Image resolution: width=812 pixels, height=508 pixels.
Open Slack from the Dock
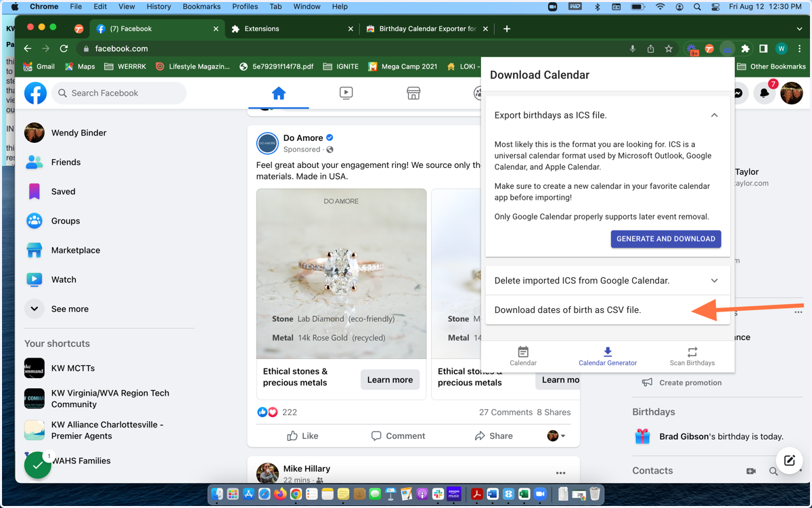pos(438,494)
